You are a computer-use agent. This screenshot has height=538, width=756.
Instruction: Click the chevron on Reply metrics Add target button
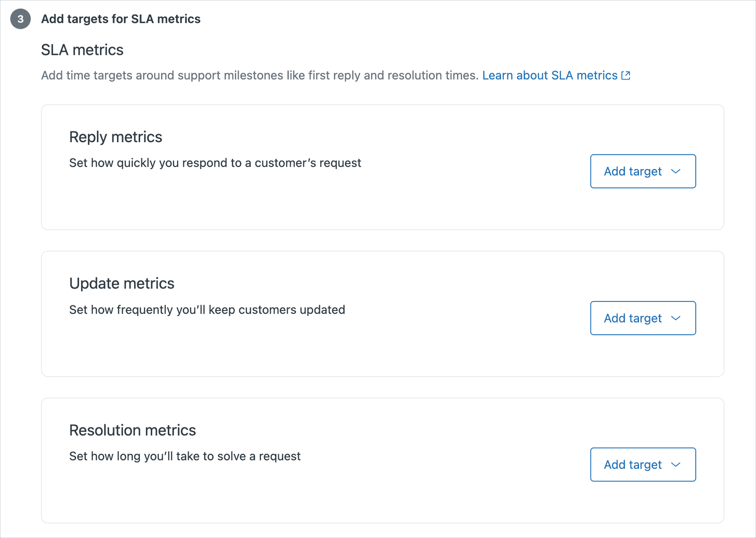pos(675,171)
